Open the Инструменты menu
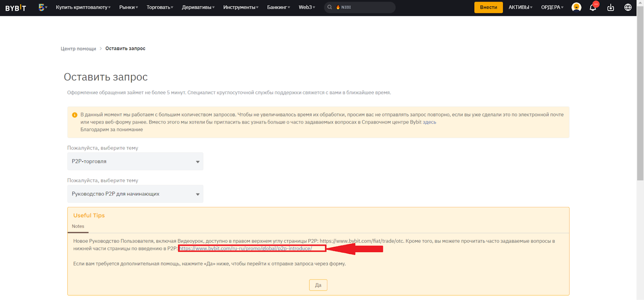The width and height of the screenshot is (644, 300). (241, 7)
